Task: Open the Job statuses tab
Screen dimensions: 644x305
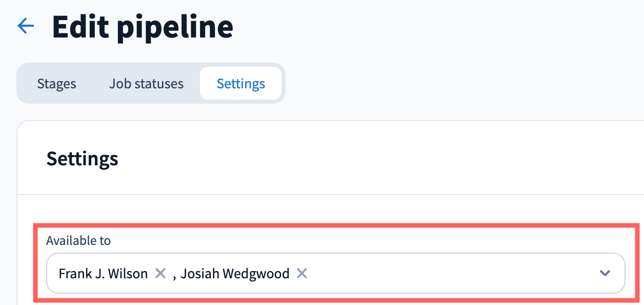Action: click(x=146, y=84)
